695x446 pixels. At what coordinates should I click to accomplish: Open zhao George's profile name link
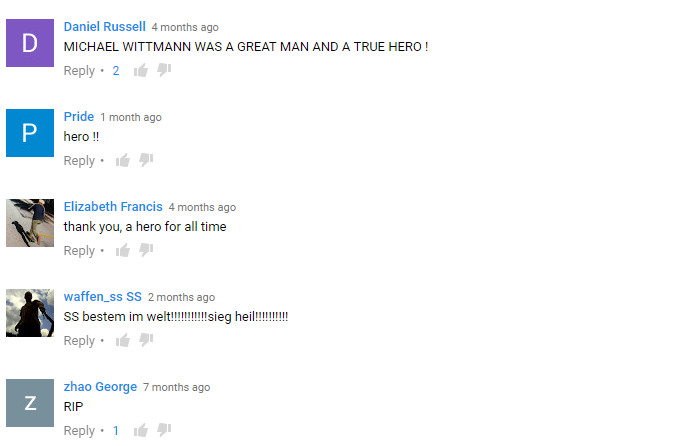100,387
